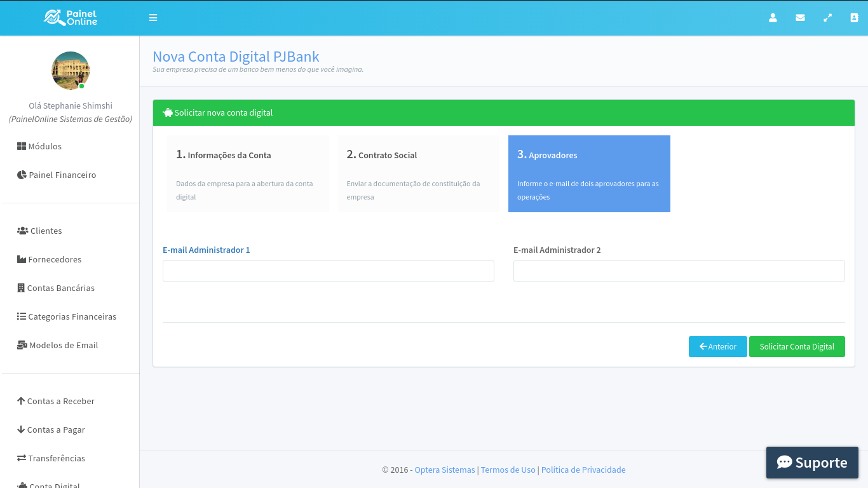The image size is (868, 488).
Task: Click the Painel Financeiro pie chart icon
Action: (x=22, y=175)
